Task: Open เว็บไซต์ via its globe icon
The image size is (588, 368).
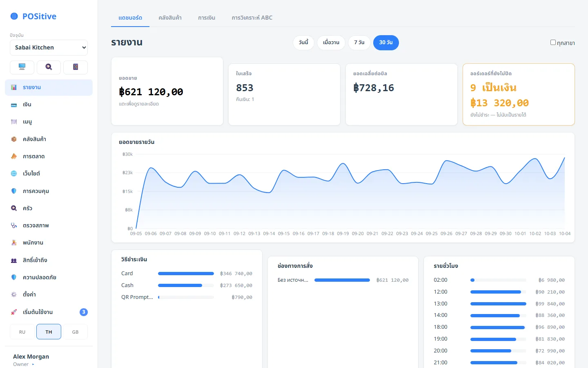Action: coord(14,174)
